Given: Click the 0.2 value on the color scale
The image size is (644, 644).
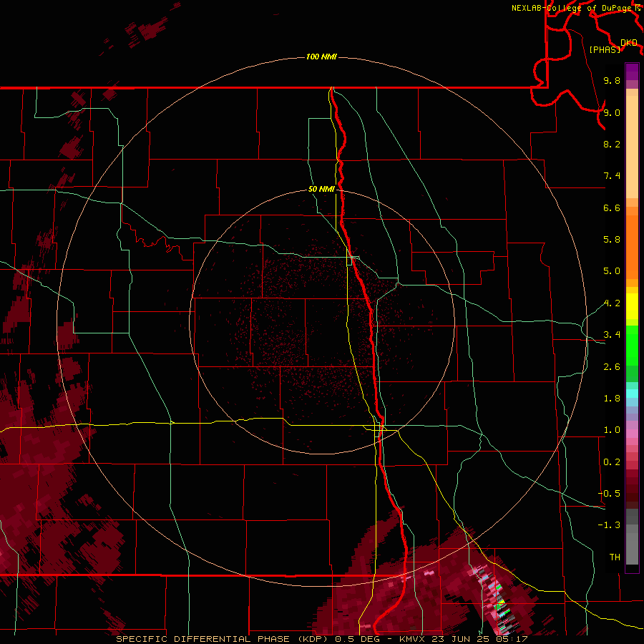Looking at the screenshot, I should (612, 462).
